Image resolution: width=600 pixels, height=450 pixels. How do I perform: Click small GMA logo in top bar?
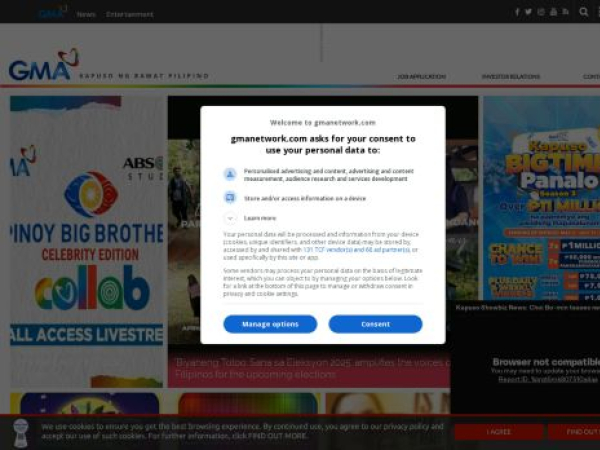52,13
